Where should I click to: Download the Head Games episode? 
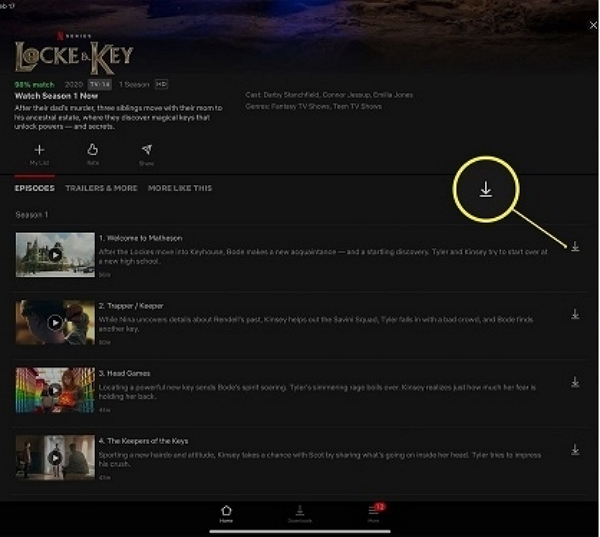(575, 382)
